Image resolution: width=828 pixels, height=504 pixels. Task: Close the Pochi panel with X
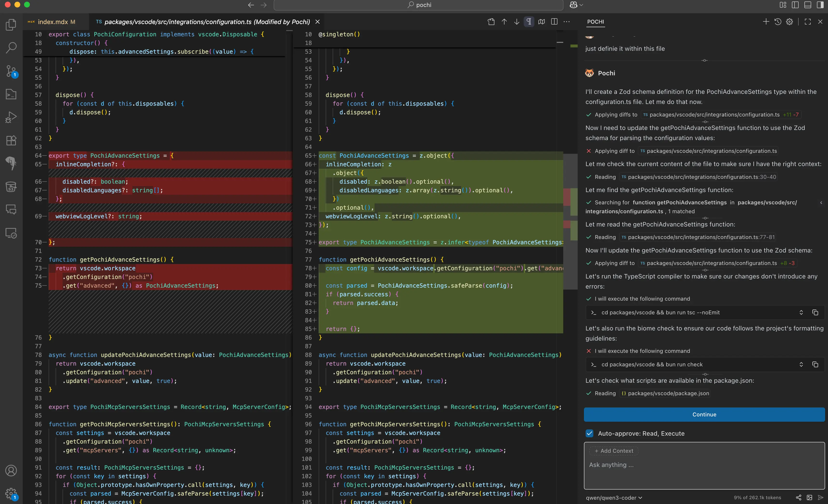click(x=820, y=22)
